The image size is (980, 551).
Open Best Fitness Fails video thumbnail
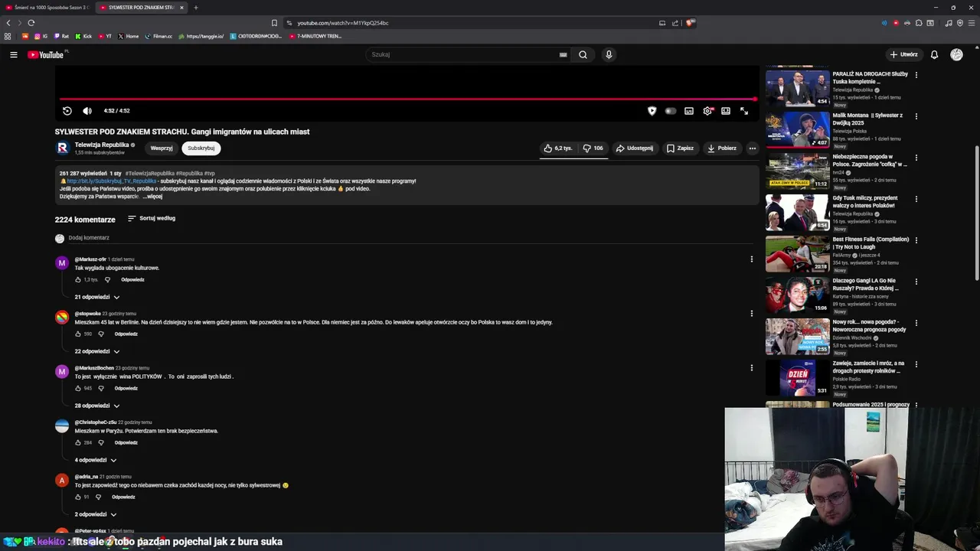coord(797,254)
